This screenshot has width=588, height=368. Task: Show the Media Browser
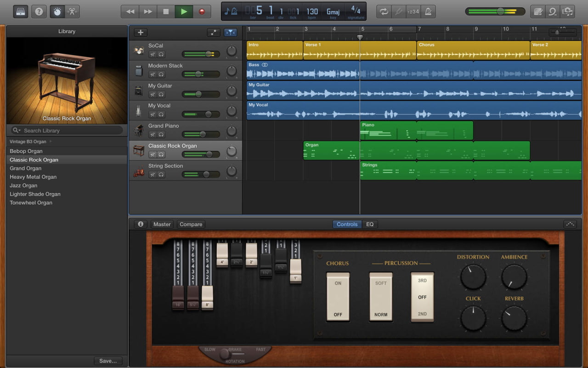click(x=568, y=12)
